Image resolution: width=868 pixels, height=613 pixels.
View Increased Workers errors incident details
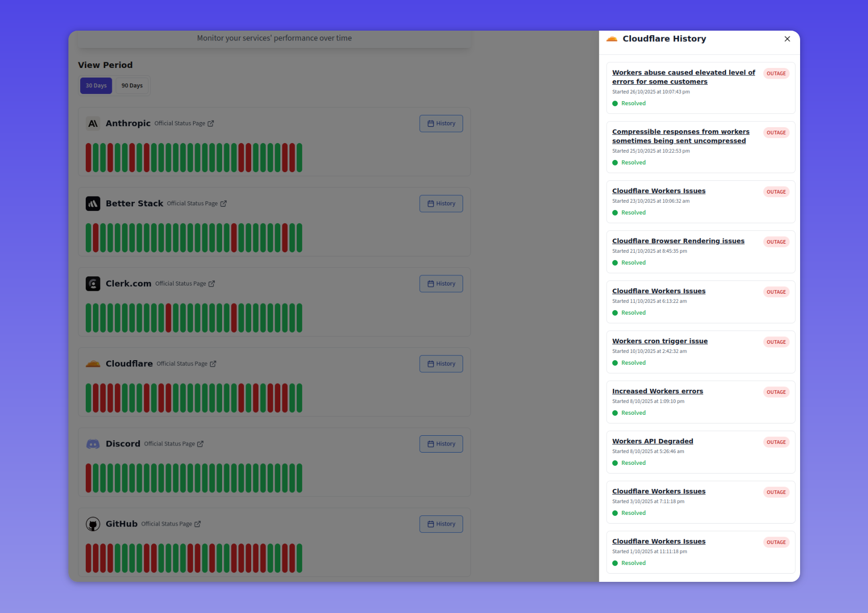click(658, 391)
